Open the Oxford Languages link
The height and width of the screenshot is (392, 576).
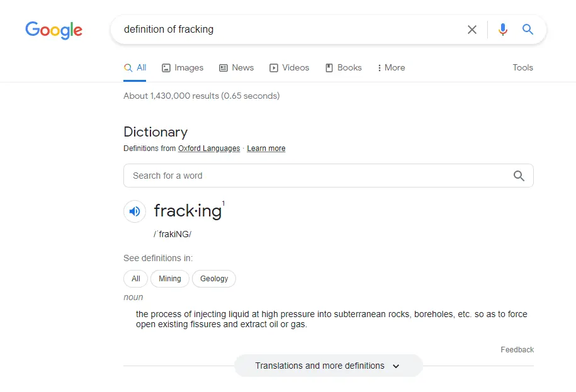pos(209,148)
